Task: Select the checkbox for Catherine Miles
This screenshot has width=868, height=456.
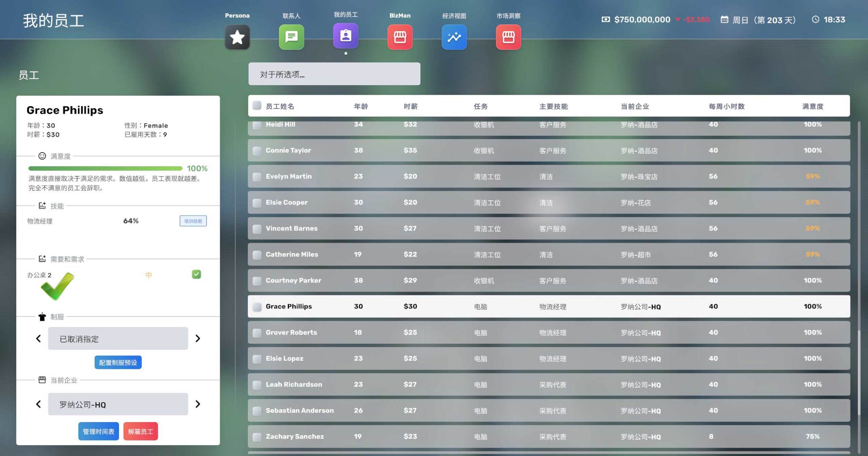Action: tap(257, 255)
